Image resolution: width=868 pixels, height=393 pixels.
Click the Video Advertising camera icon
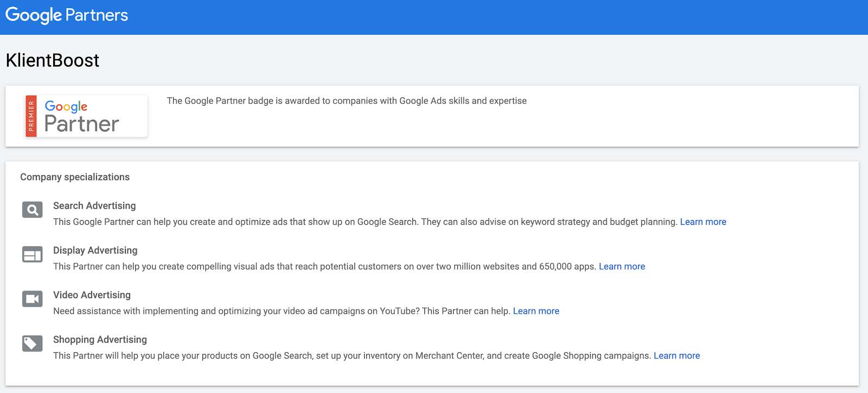[33, 299]
